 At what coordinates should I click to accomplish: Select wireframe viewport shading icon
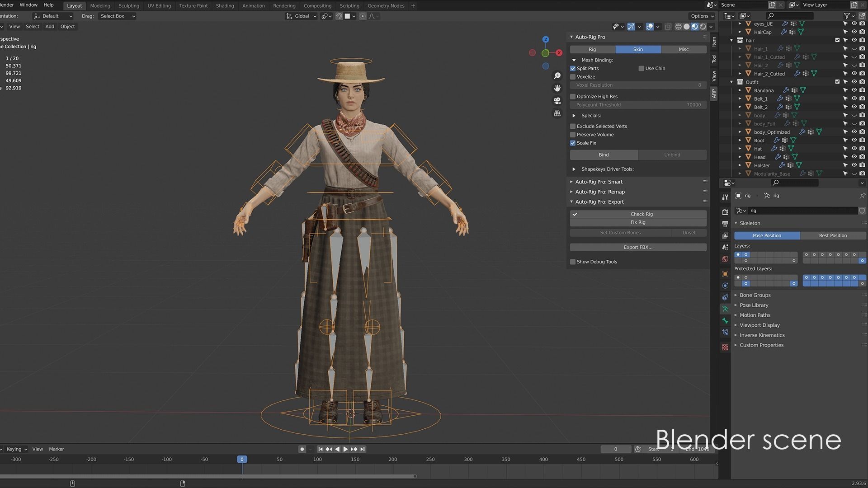679,27
